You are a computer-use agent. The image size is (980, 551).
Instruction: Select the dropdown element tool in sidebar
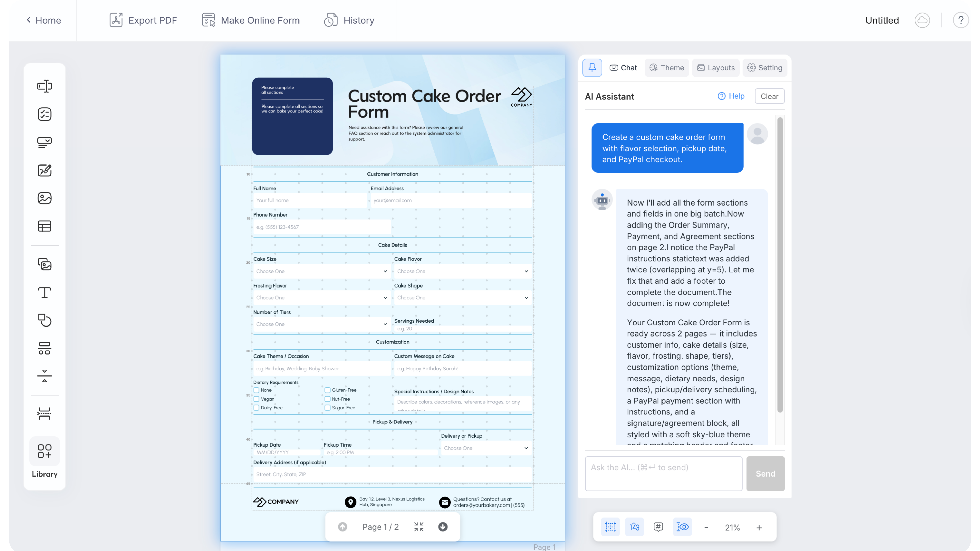click(x=45, y=142)
